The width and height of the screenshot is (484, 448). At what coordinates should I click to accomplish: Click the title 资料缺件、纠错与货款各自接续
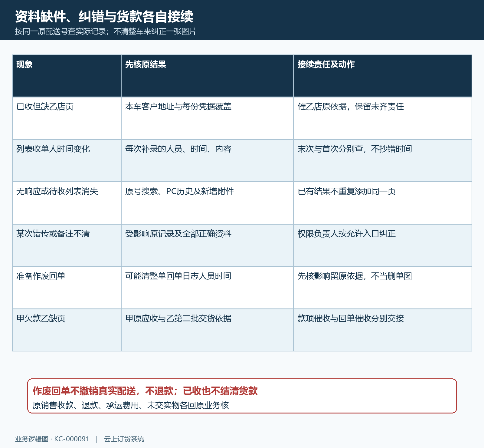104,16
